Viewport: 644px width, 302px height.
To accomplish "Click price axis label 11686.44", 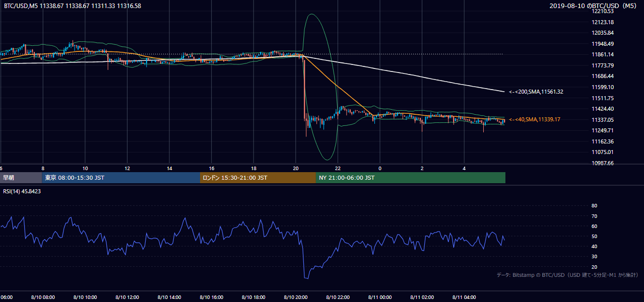I will [603, 76].
